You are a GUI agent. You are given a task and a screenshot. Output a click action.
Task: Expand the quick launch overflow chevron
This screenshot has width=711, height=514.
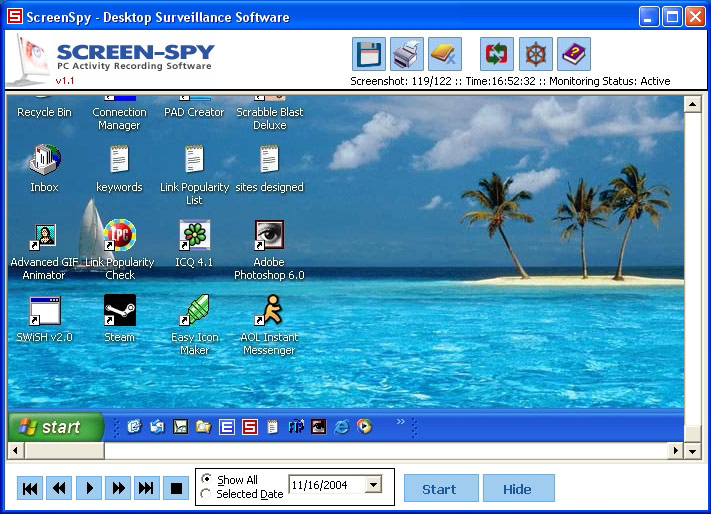tap(400, 422)
